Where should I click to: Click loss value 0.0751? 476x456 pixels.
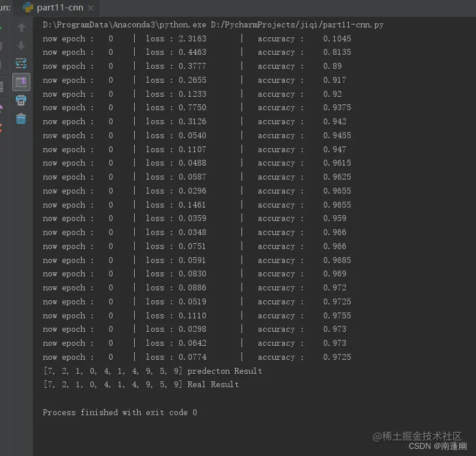(x=192, y=246)
